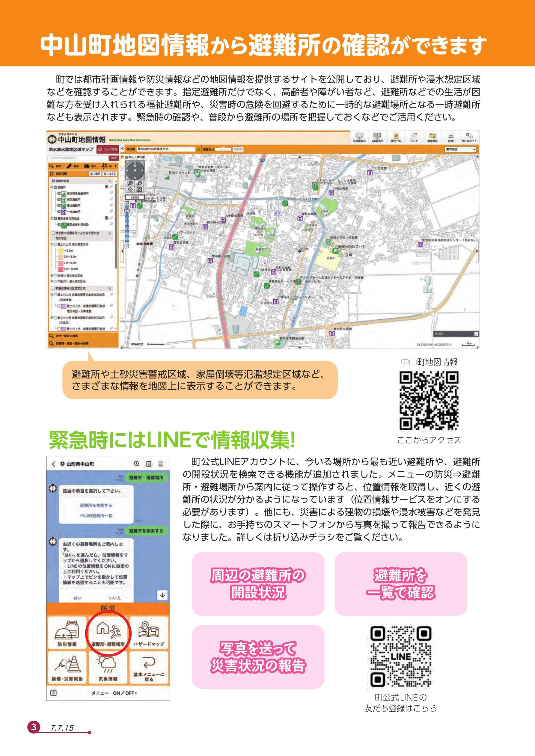This screenshot has width=535, height=756.
Task: Click the magnifier beside 指定緊急避難場所 layer
Action: [112, 193]
